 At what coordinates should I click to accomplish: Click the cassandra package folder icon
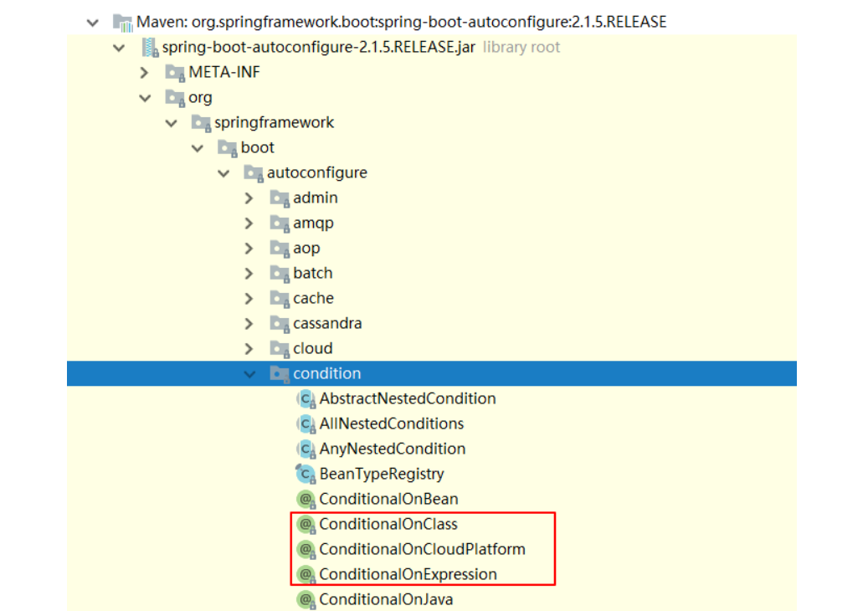coord(280,324)
